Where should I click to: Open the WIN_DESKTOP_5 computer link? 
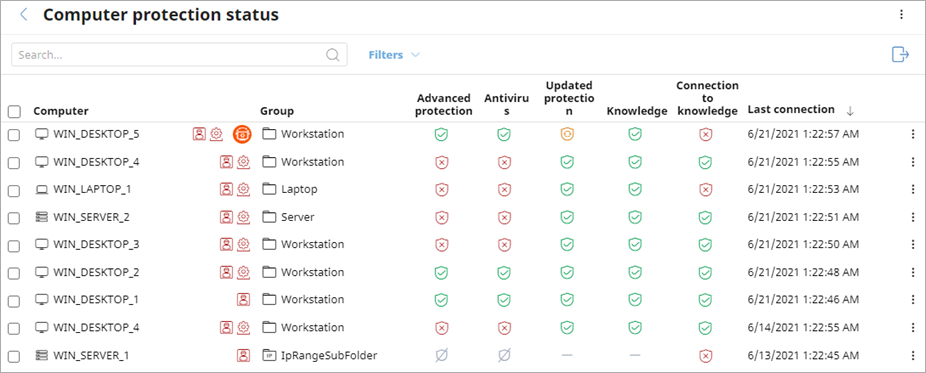click(96, 134)
